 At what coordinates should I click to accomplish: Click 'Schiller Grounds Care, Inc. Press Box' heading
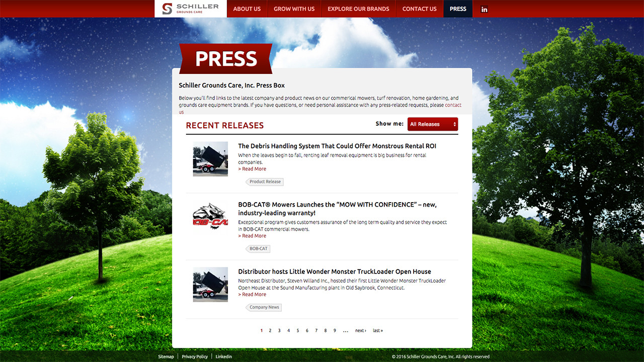pos(232,85)
